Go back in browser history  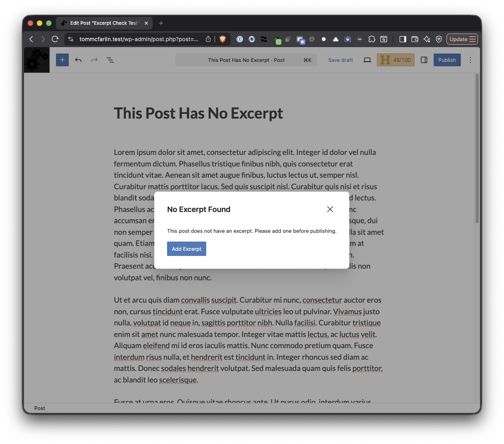(31, 39)
